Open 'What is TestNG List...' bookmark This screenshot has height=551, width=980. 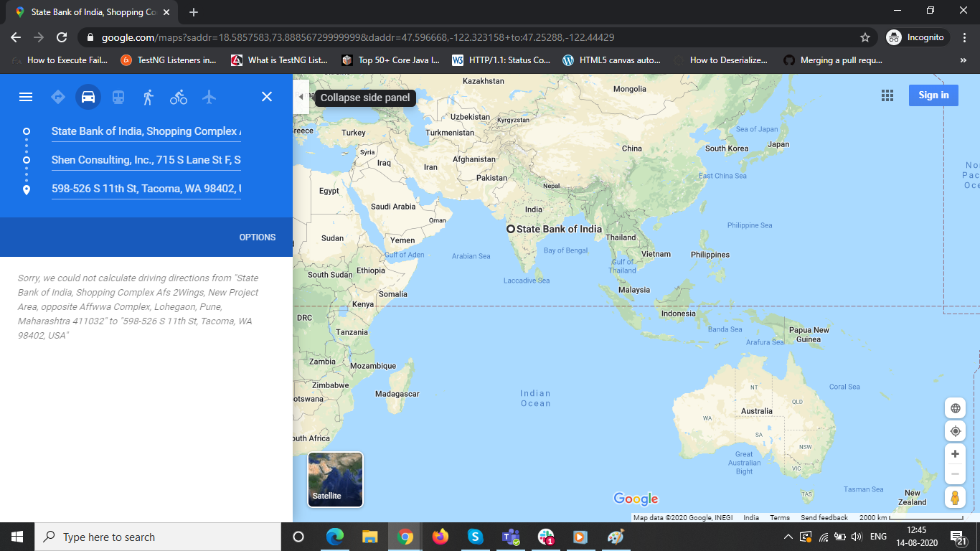279,60
